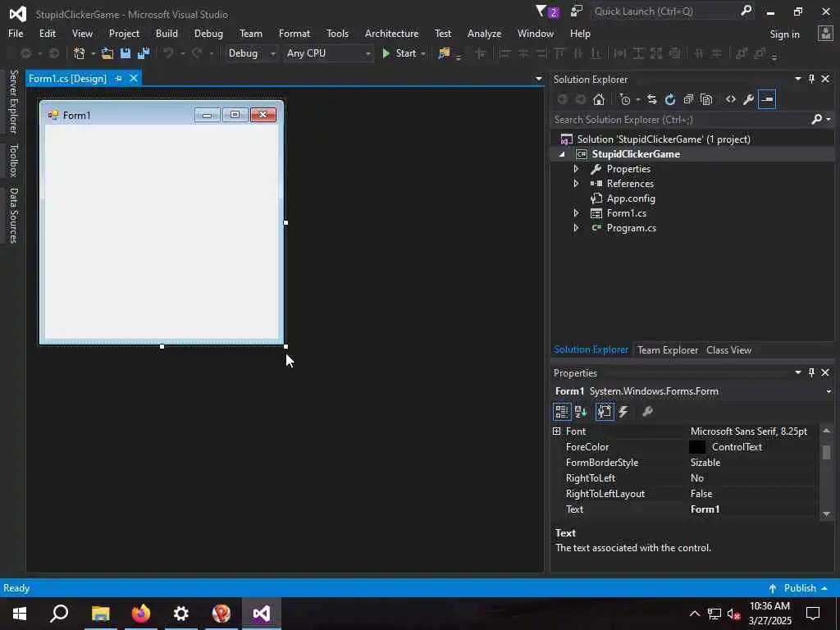Switch to the Team Explorer tab
This screenshot has height=630, width=840.
[668, 349]
